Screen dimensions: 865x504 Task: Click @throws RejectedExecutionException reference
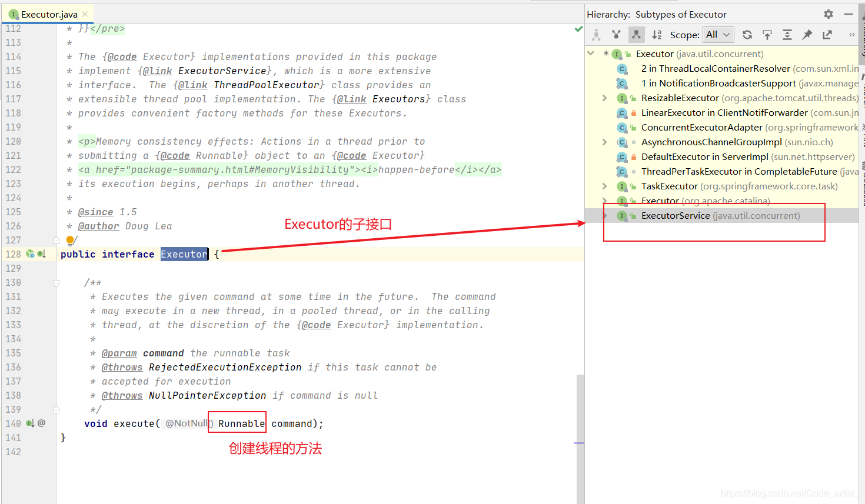click(x=202, y=367)
